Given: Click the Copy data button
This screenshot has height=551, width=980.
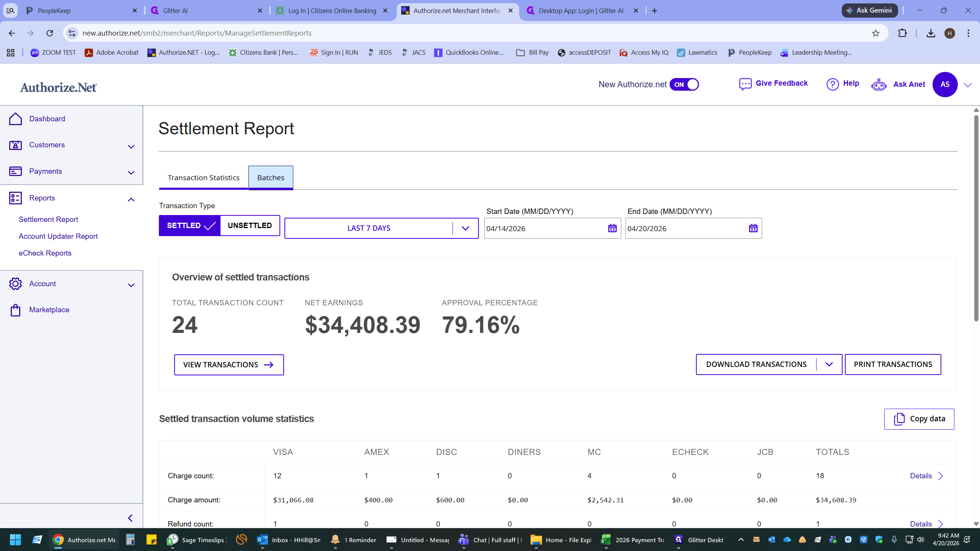Looking at the screenshot, I should pyautogui.click(x=919, y=419).
